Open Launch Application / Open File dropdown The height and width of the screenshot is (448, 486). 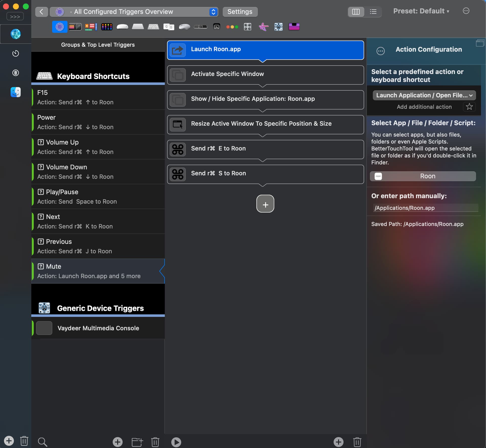(x=424, y=95)
